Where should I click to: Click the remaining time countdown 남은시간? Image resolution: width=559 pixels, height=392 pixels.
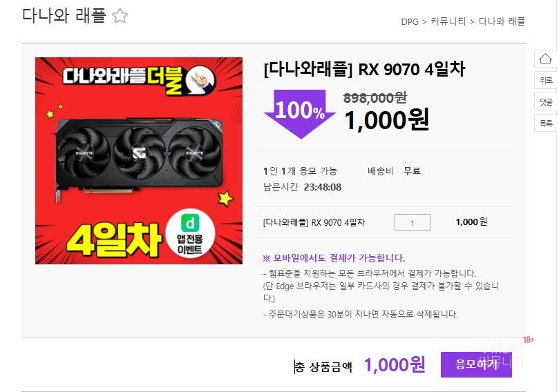(x=302, y=187)
